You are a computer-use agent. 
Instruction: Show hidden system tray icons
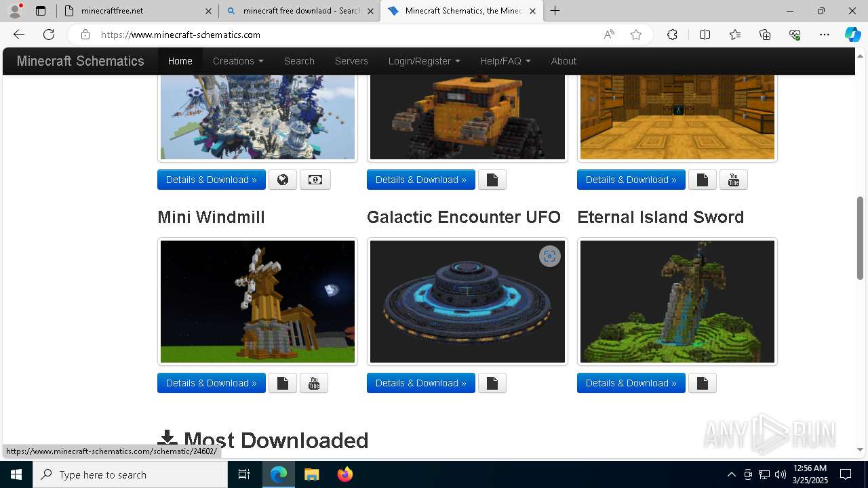[731, 474]
